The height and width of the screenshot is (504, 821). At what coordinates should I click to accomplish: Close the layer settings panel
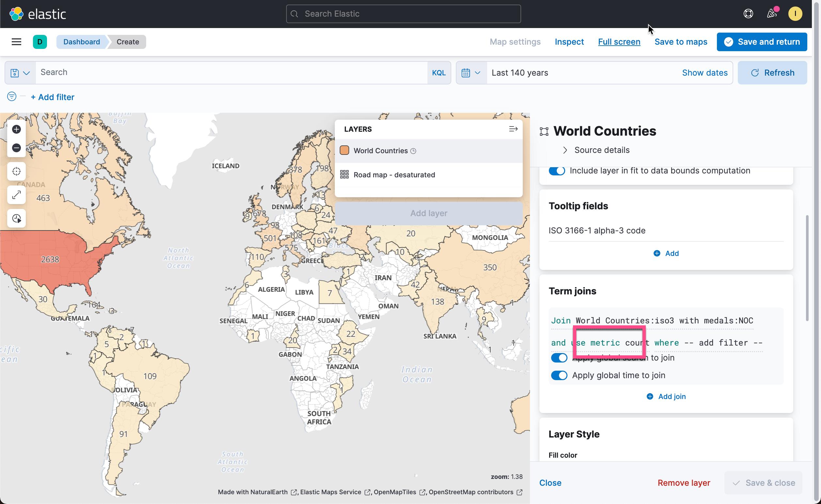point(550,483)
